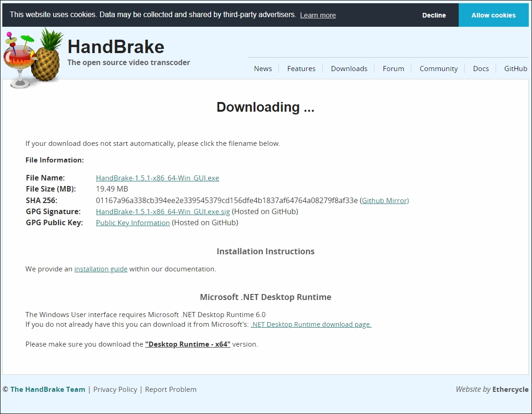The height and width of the screenshot is (414, 532).
Task: Go to the News page
Action: (x=263, y=69)
